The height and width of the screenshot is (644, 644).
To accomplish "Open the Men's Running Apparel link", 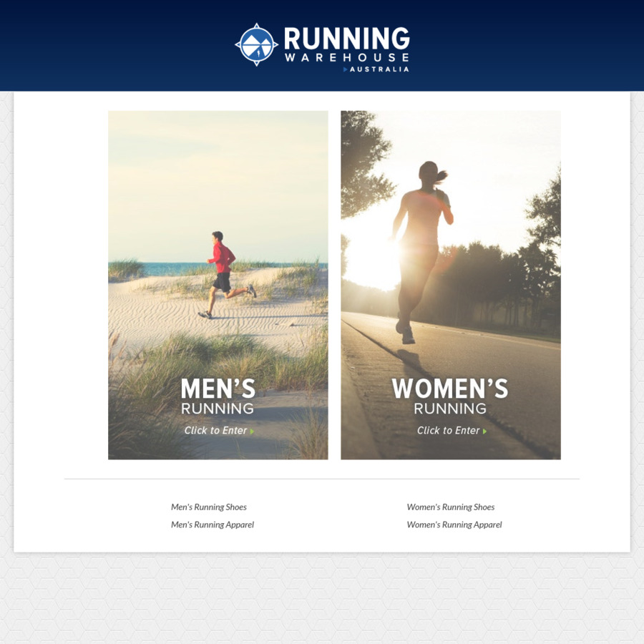I will click(213, 525).
